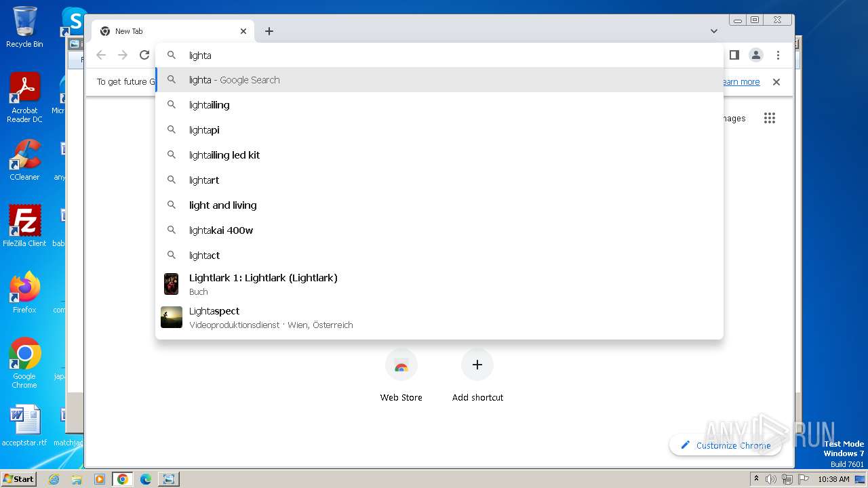Reload the page in Chrome

click(144, 55)
